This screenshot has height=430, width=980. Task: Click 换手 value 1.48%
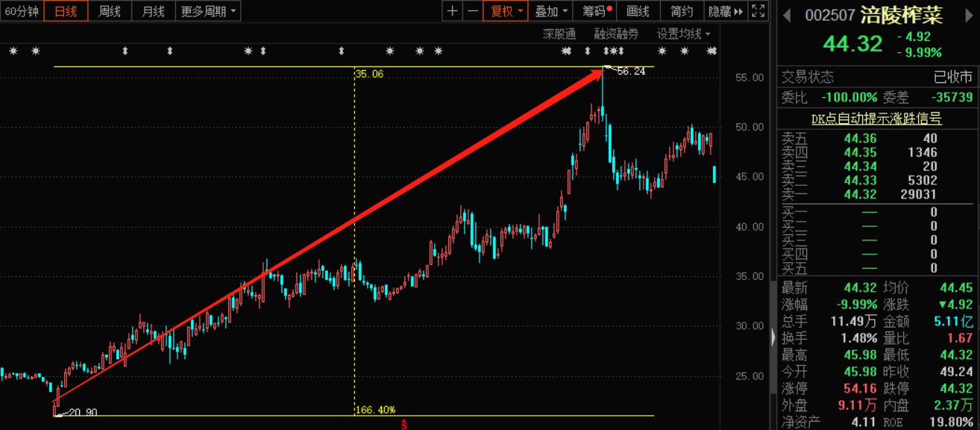click(858, 338)
